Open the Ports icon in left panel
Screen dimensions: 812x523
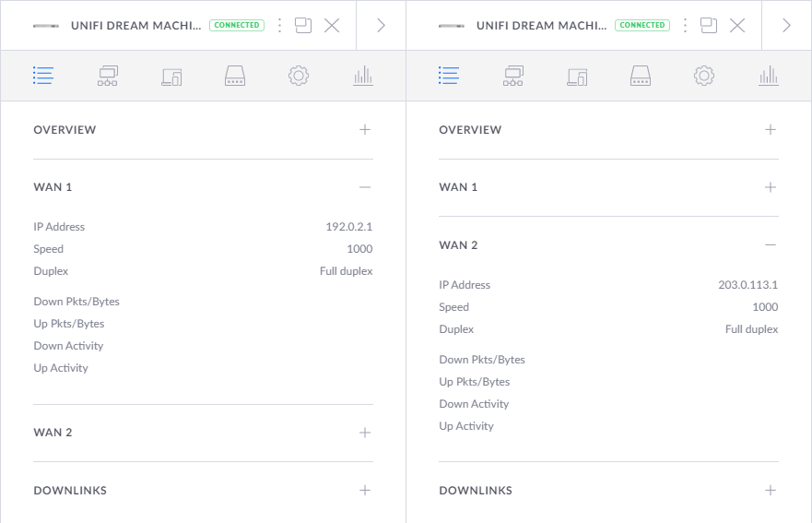click(x=235, y=76)
